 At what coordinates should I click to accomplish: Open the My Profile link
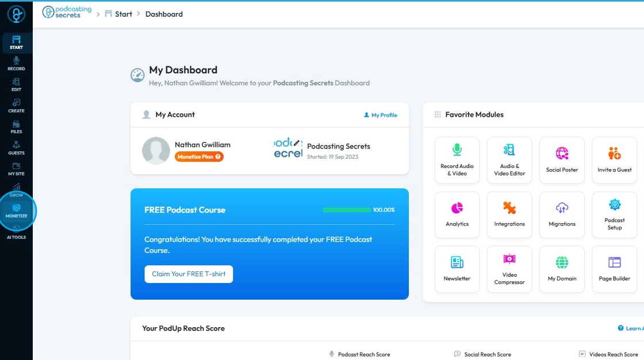pyautogui.click(x=380, y=115)
